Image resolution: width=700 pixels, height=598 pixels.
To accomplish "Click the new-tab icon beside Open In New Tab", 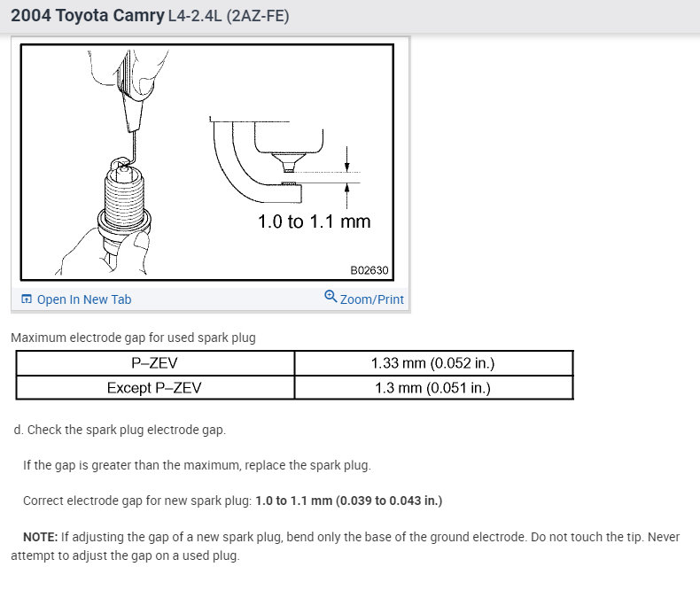I will point(27,299).
